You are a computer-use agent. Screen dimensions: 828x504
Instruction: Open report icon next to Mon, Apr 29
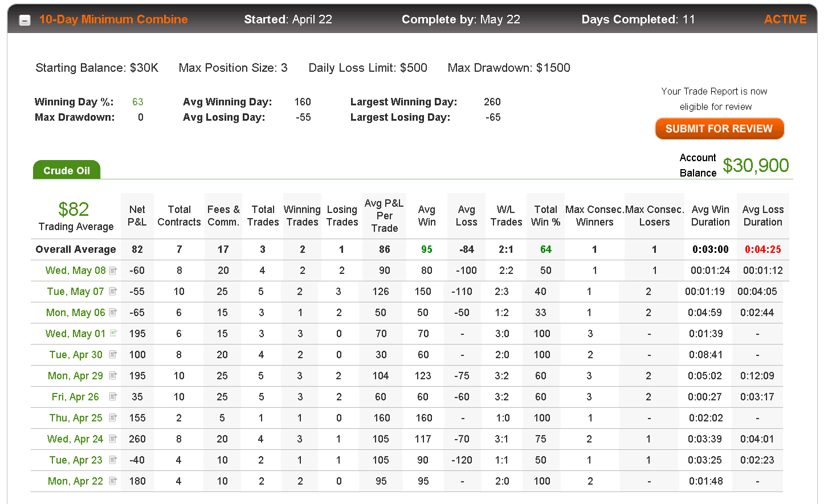point(113,375)
